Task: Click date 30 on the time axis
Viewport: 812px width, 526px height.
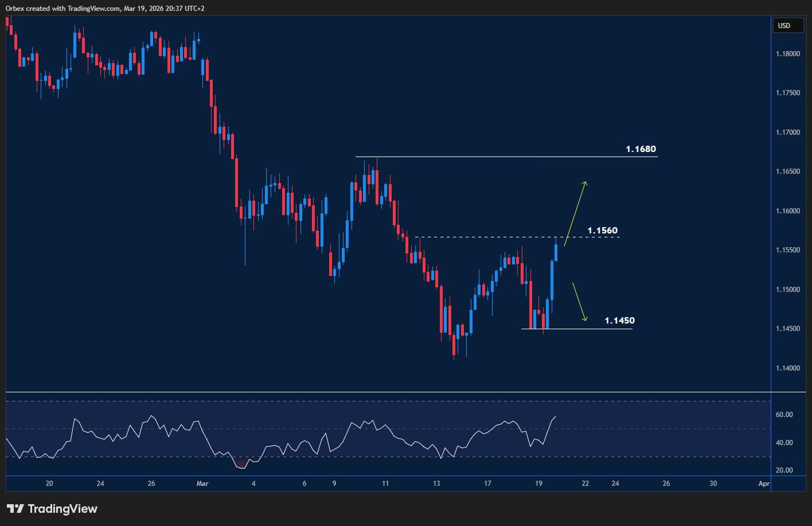Action: tap(713, 484)
